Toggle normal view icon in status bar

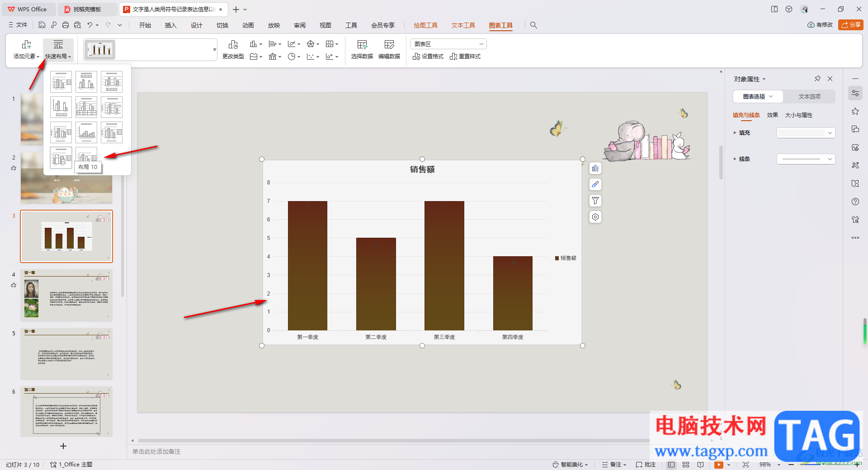point(671,465)
